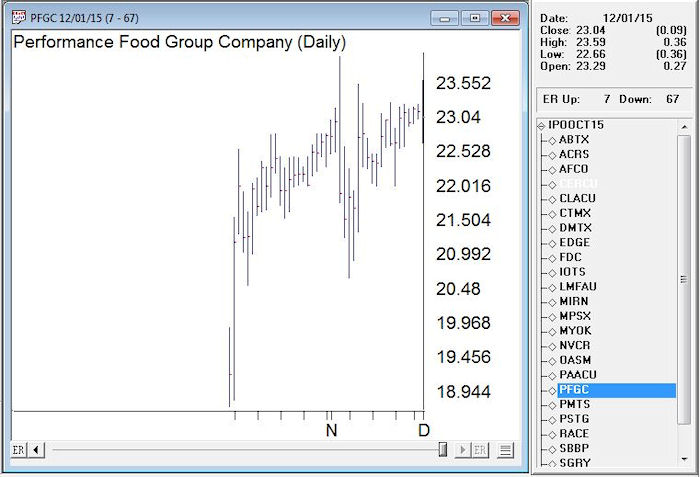Click the diamond icon beside RACE
Viewport: 700px width, 477px height.
point(552,435)
